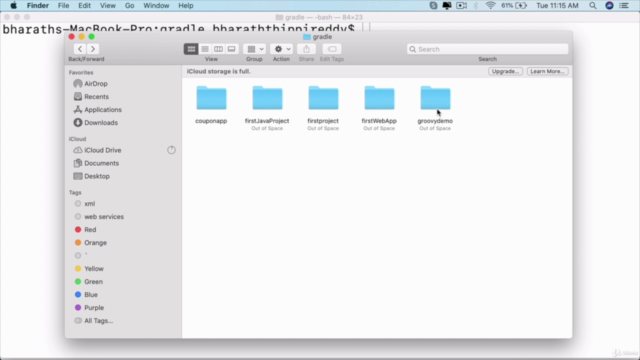Image resolution: width=640 pixels, height=360 pixels.
Task: Switch to icon view
Action: [x=191, y=49]
